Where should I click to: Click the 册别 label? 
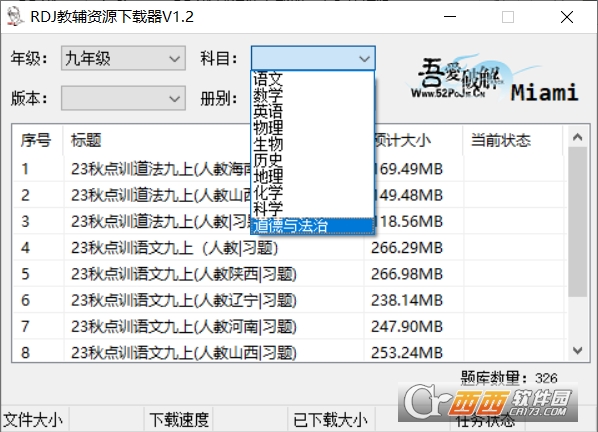(x=219, y=99)
